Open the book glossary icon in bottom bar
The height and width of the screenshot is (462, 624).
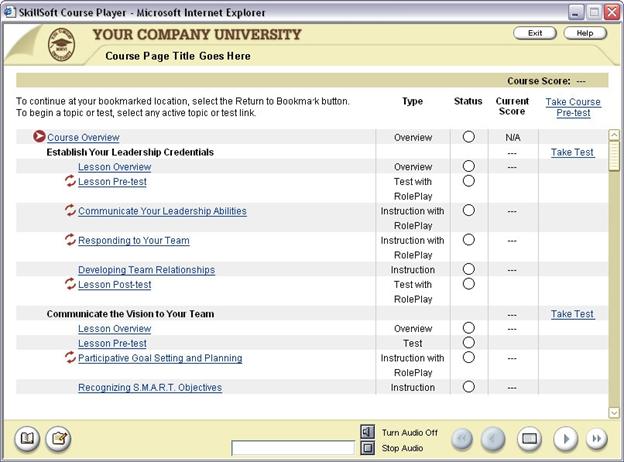27,439
